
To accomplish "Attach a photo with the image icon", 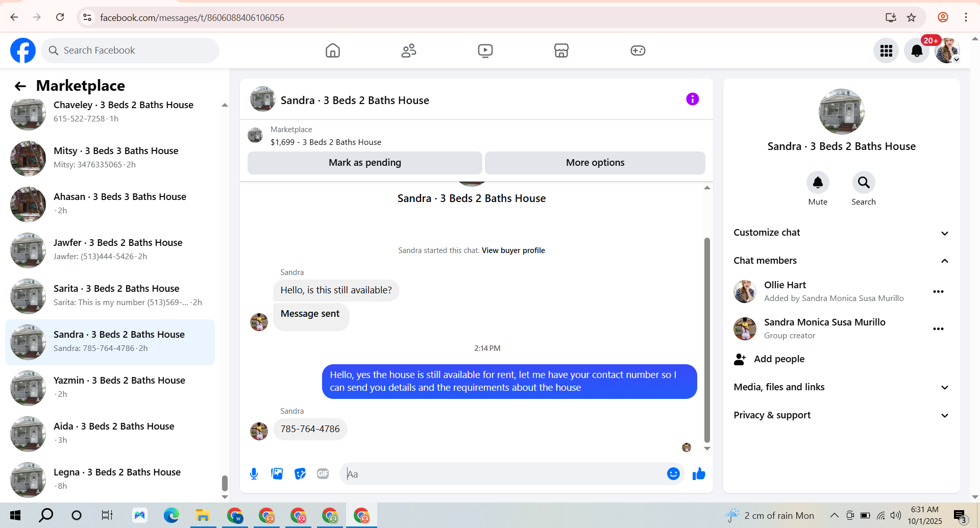I will click(277, 474).
